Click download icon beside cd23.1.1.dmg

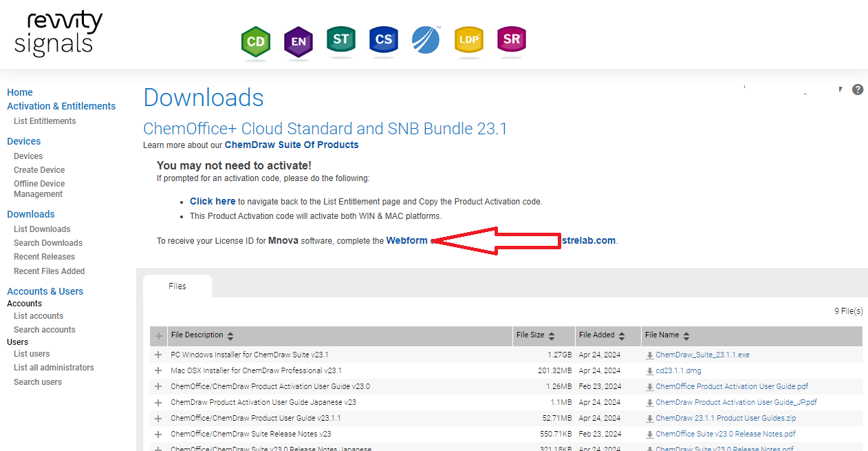coord(650,371)
